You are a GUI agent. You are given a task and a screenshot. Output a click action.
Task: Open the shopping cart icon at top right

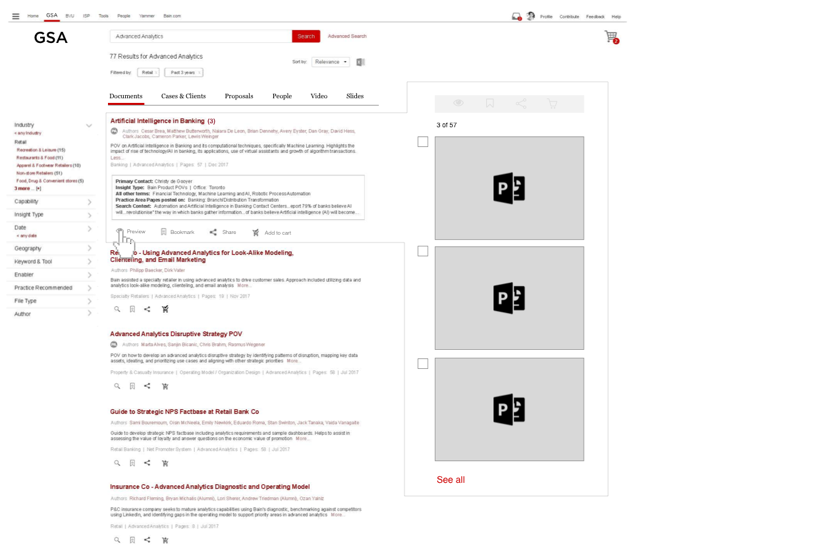[611, 37]
